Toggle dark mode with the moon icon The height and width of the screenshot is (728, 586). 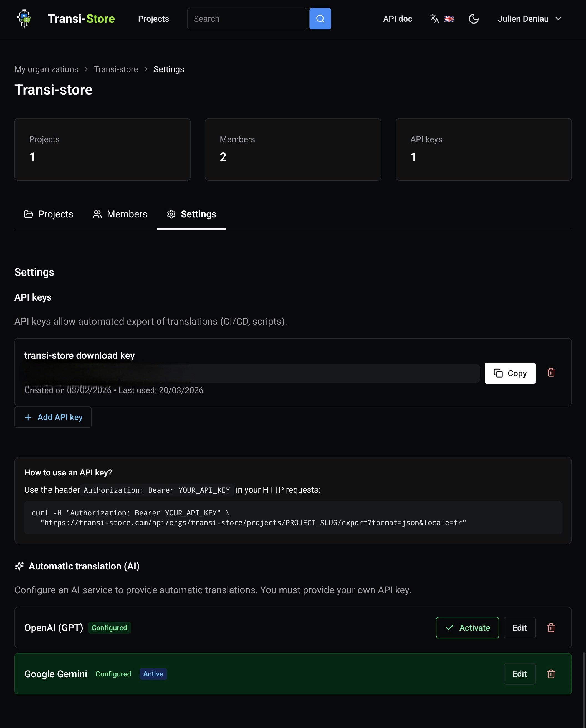(473, 19)
